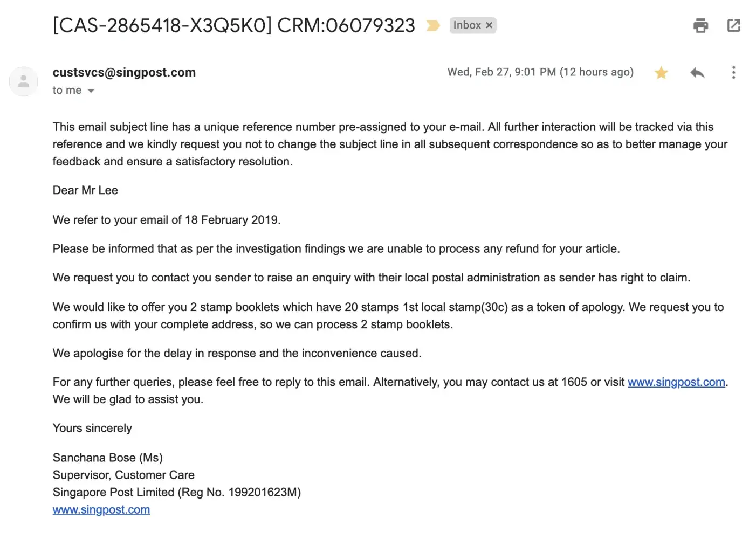Open email in new window icon
The width and height of the screenshot is (756, 539).
(x=733, y=25)
